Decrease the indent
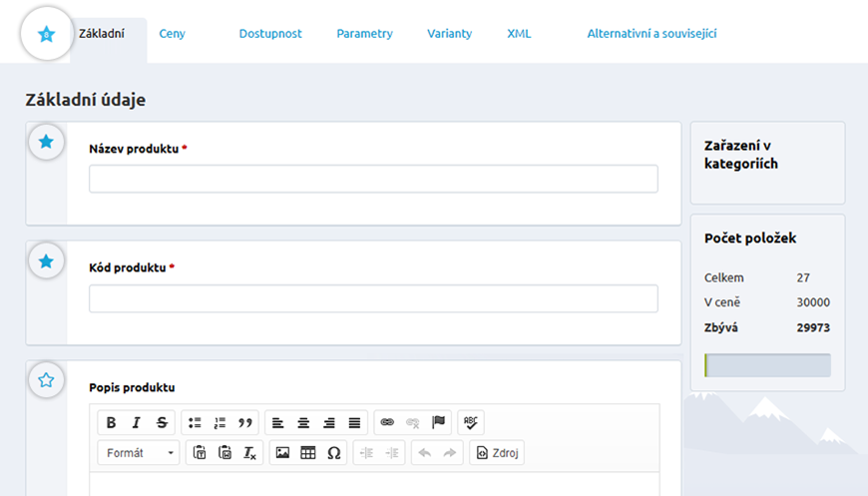This screenshot has width=868, height=496. (366, 453)
